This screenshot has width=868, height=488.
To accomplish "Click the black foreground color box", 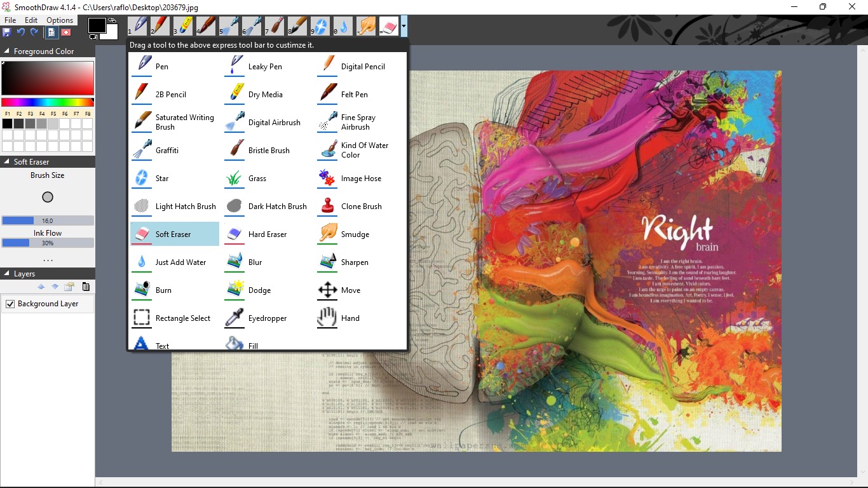I will [x=97, y=25].
